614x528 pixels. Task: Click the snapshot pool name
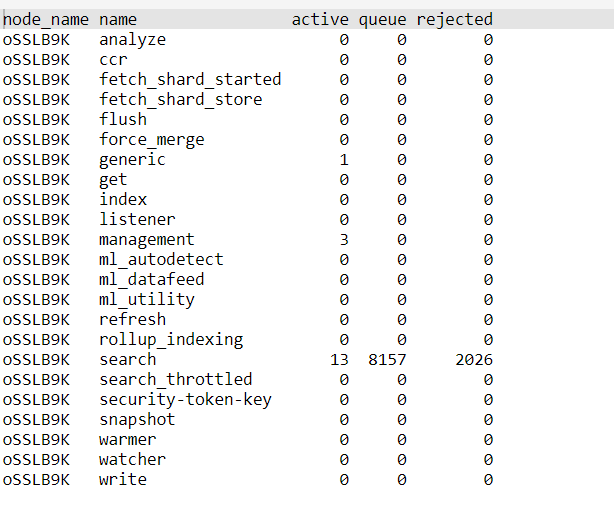click(x=137, y=420)
